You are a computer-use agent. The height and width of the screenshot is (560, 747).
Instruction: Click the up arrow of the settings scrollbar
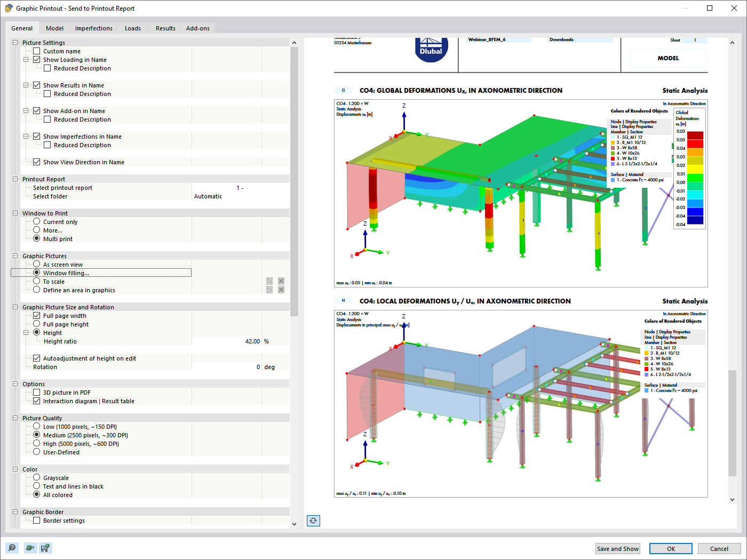coord(294,43)
